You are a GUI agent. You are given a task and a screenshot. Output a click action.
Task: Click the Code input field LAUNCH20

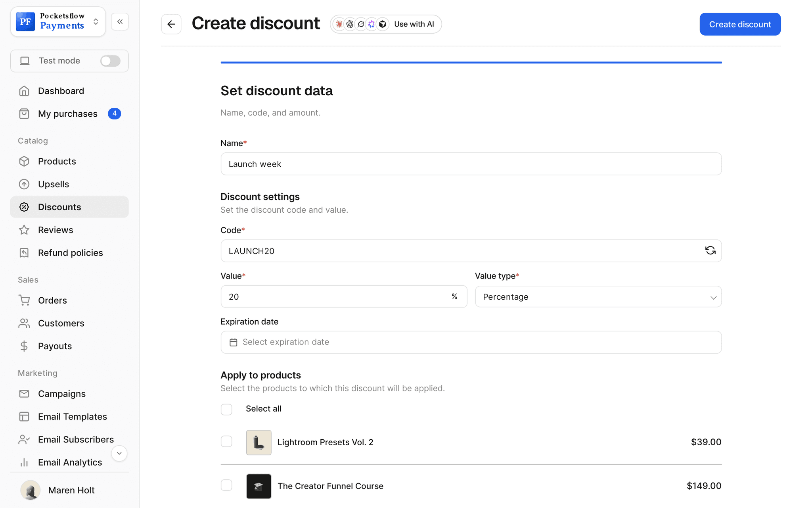point(471,251)
